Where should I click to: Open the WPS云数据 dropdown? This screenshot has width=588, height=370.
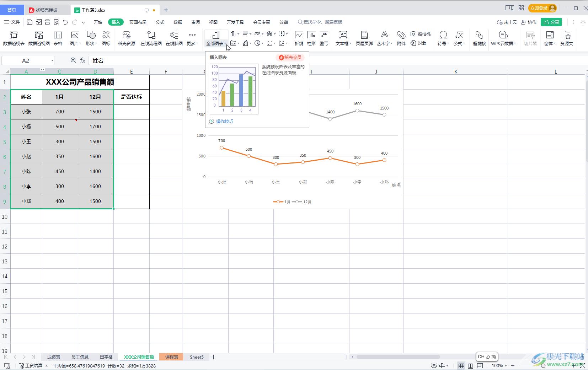point(503,38)
